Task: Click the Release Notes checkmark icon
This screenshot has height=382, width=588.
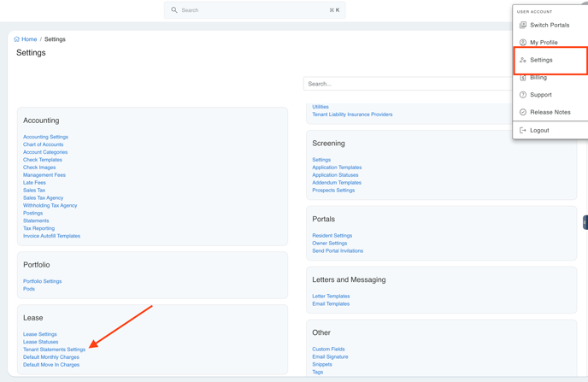Action: (x=523, y=112)
